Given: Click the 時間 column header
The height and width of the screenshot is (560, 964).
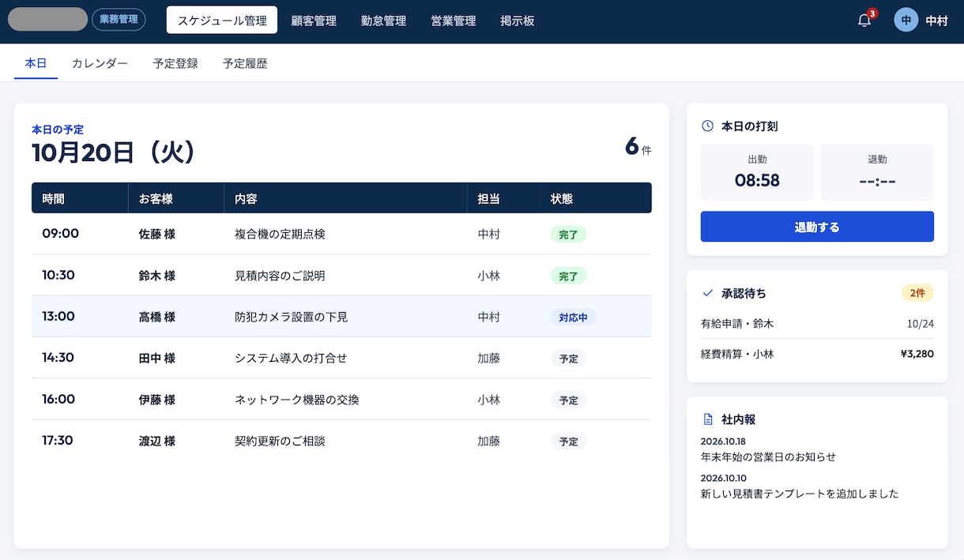Looking at the screenshot, I should click(53, 198).
